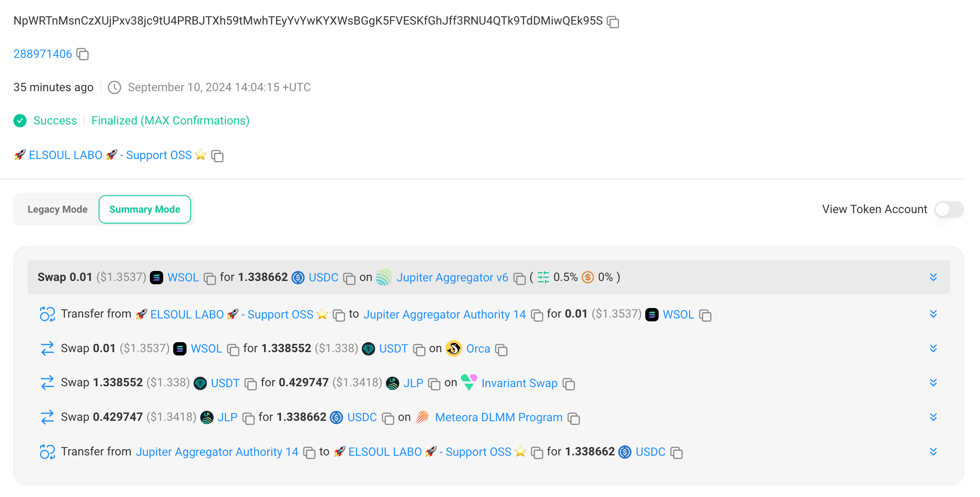This screenshot has height=497, width=980.
Task: Open USDT token in Orca swap row
Action: pos(393,349)
